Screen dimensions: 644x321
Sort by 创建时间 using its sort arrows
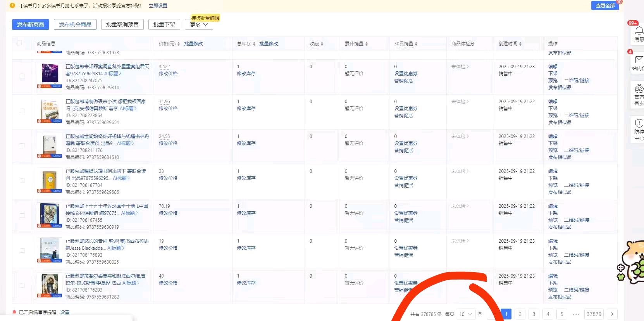pyautogui.click(x=520, y=44)
